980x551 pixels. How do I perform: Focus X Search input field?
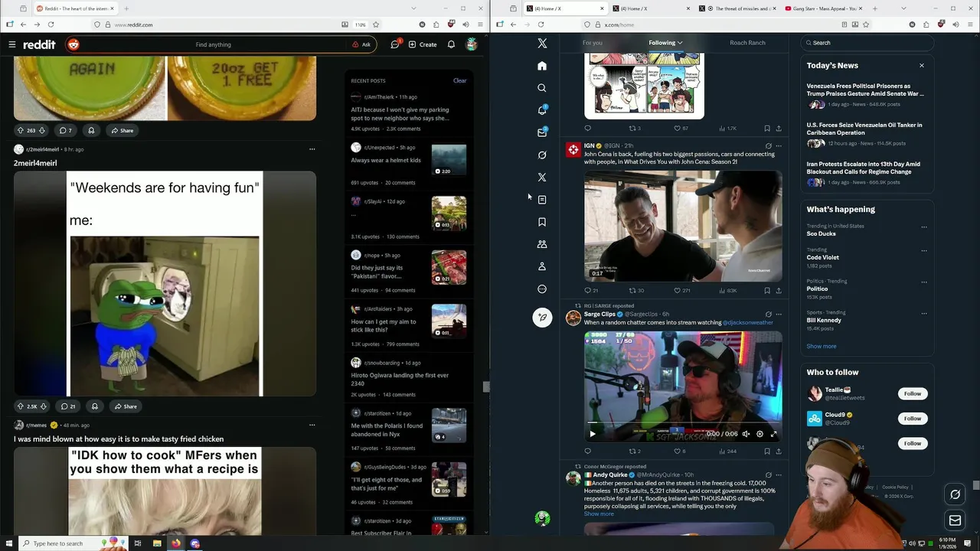[867, 43]
